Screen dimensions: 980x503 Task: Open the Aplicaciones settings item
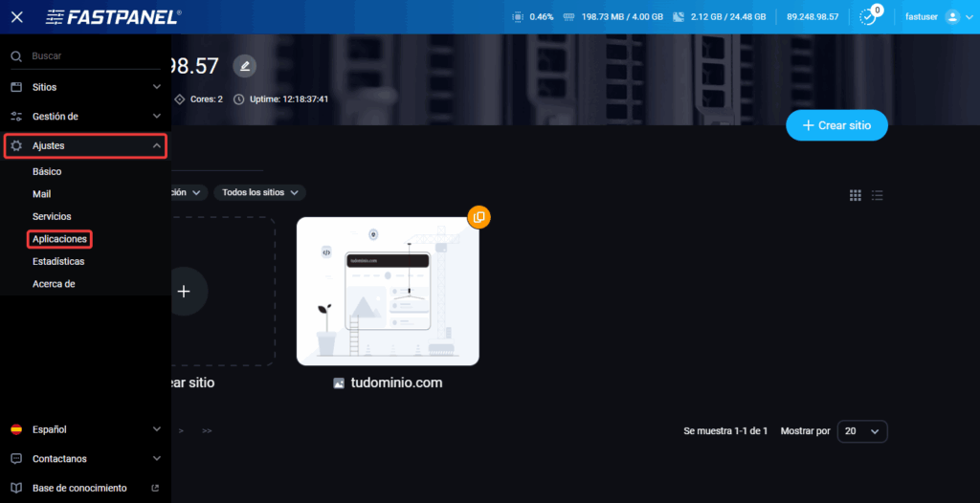pos(59,239)
